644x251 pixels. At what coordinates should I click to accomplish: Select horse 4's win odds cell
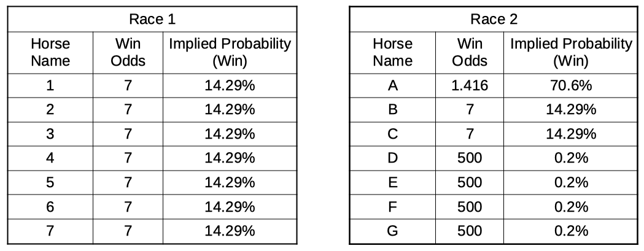[128, 158]
